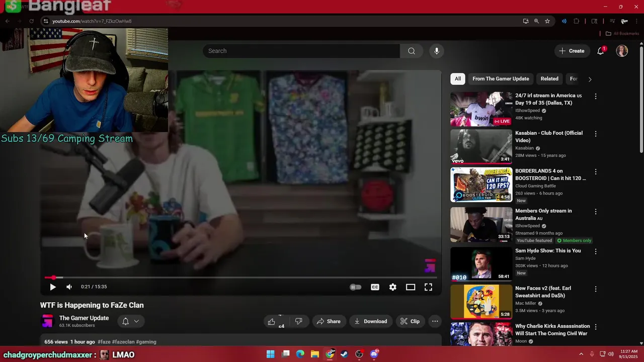
Task: Open File Explorer from taskbar
Action: pyautogui.click(x=315, y=354)
